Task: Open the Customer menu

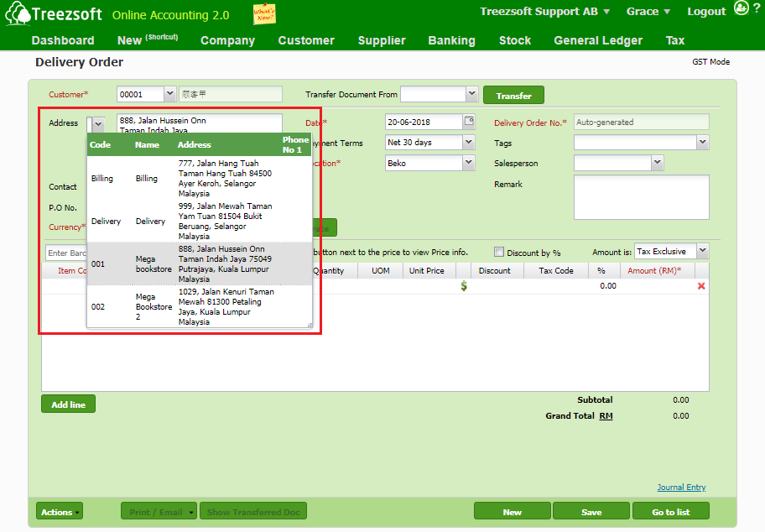Action: pos(306,40)
